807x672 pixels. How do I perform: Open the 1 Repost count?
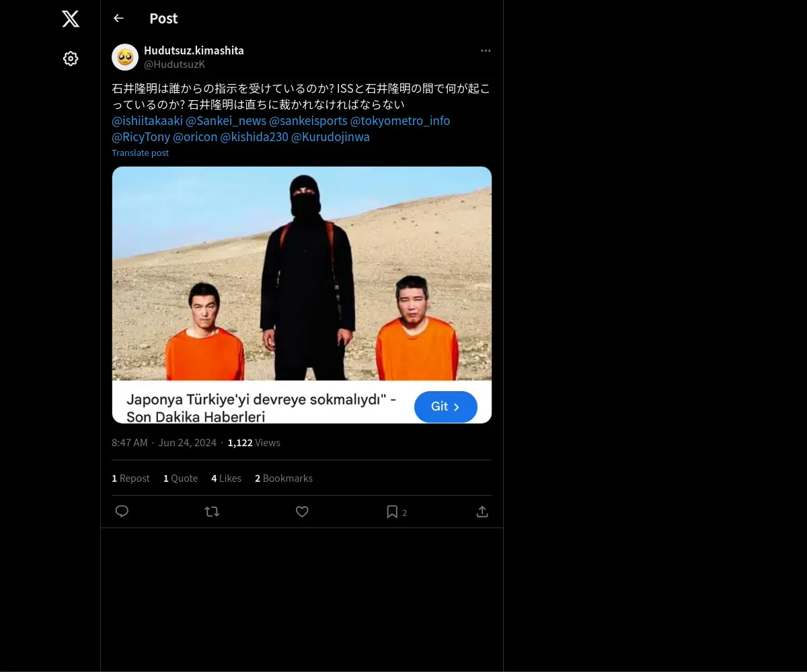130,478
